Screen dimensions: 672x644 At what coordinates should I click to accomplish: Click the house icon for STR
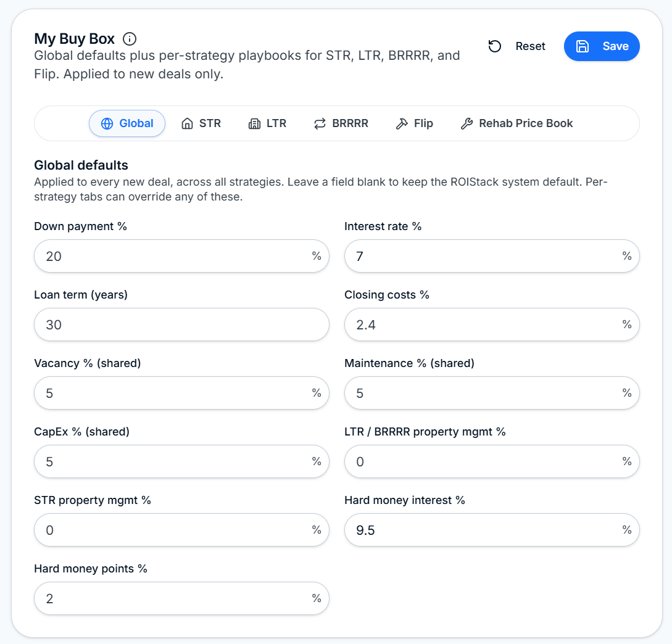coord(188,124)
